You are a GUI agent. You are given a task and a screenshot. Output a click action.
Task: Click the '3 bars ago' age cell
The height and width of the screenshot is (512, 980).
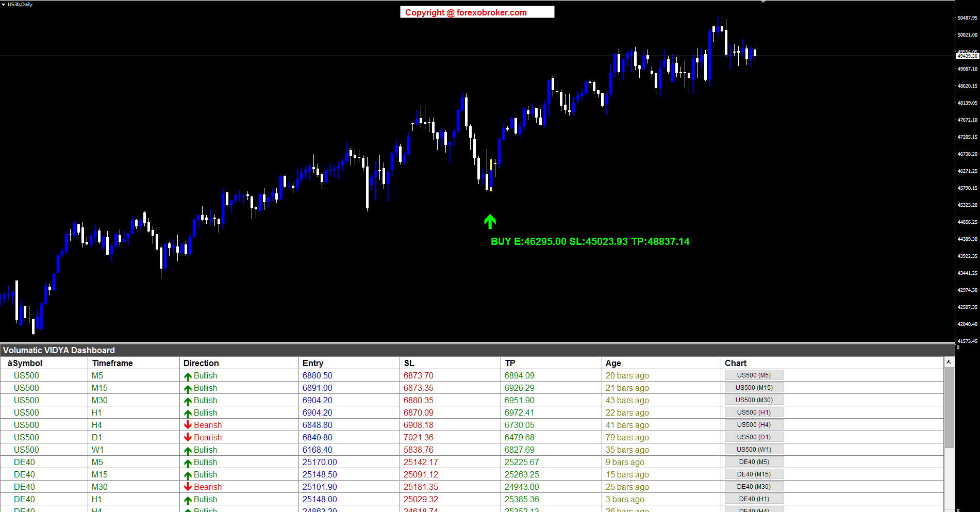[625, 499]
